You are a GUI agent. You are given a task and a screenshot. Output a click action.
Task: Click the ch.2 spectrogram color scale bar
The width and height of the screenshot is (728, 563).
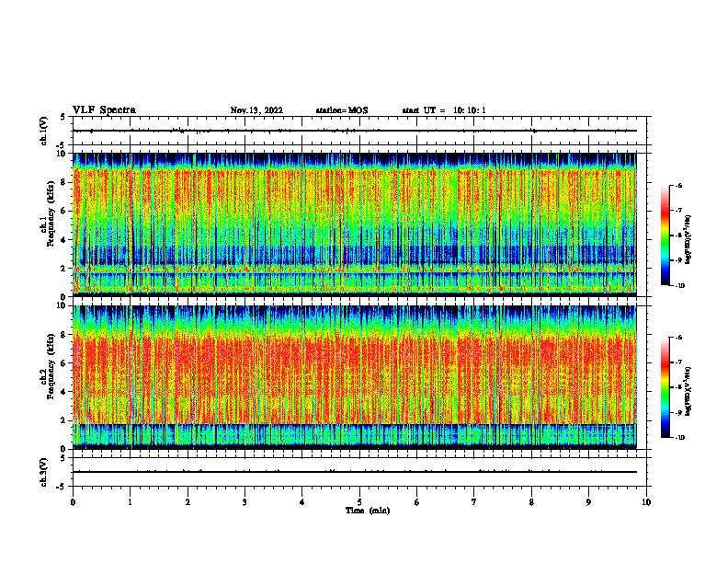pyautogui.click(x=665, y=387)
